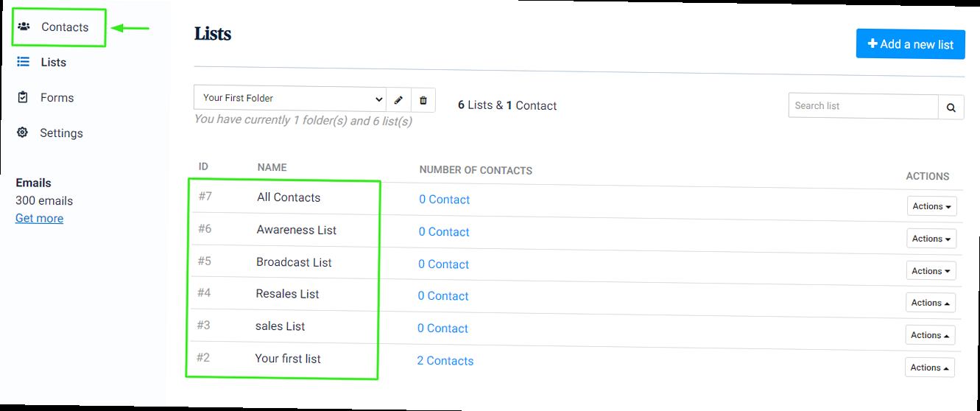Viewport: 980px width, 411px height.
Task: Open Actions menu for sales List
Action: pos(930,335)
